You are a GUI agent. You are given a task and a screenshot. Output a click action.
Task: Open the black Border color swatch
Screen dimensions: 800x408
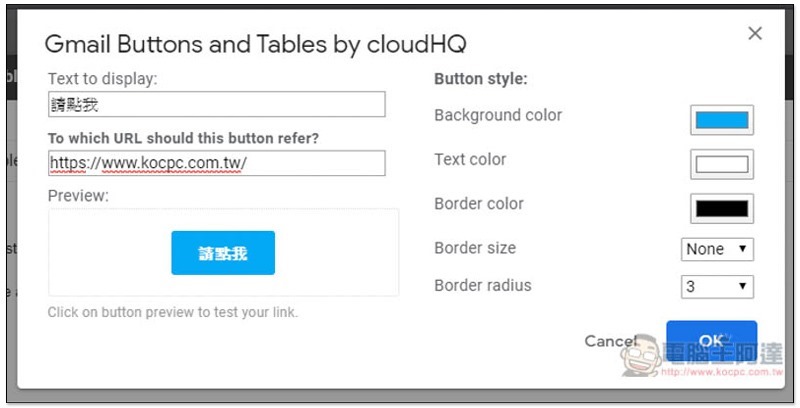(x=721, y=209)
